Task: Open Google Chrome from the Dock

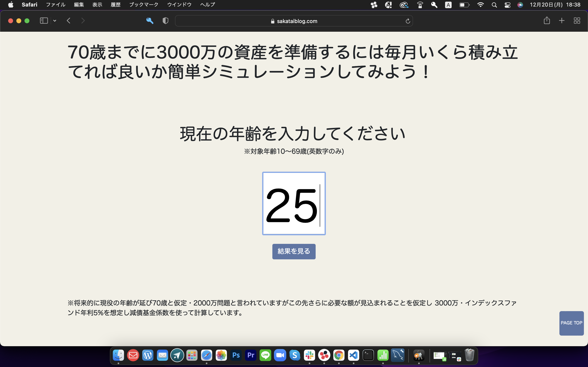Action: pos(339,355)
